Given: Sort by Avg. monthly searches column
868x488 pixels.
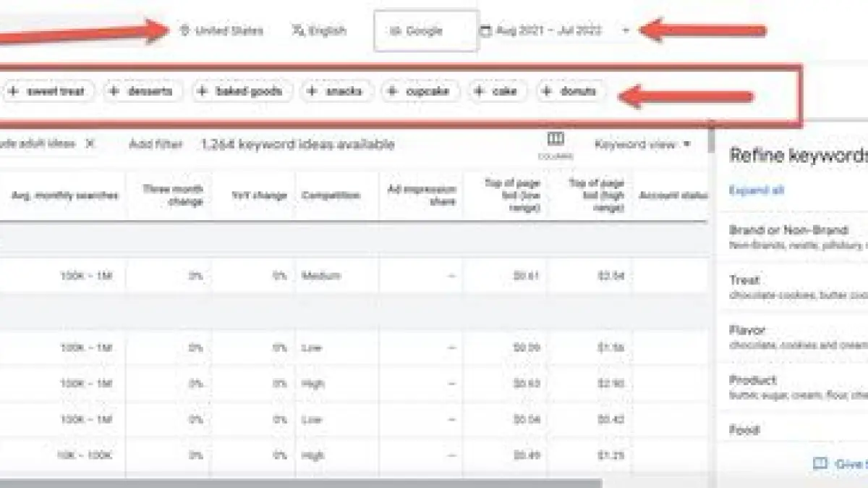Looking at the screenshot, I should click(x=65, y=195).
